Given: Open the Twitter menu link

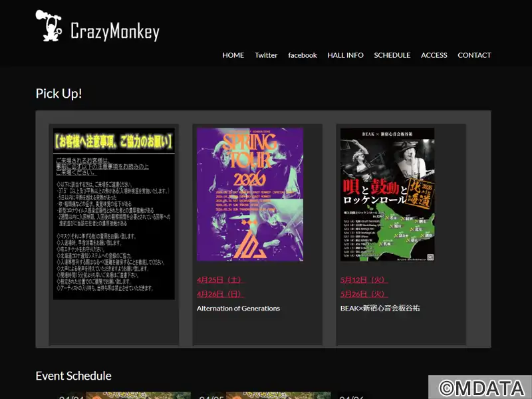Looking at the screenshot, I should 266,55.
